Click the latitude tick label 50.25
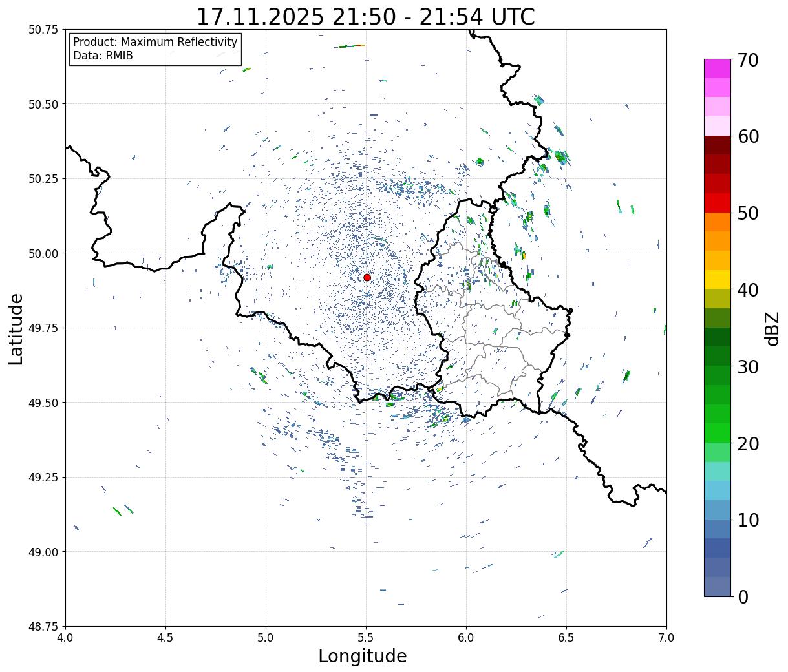788x672 pixels. [43, 179]
